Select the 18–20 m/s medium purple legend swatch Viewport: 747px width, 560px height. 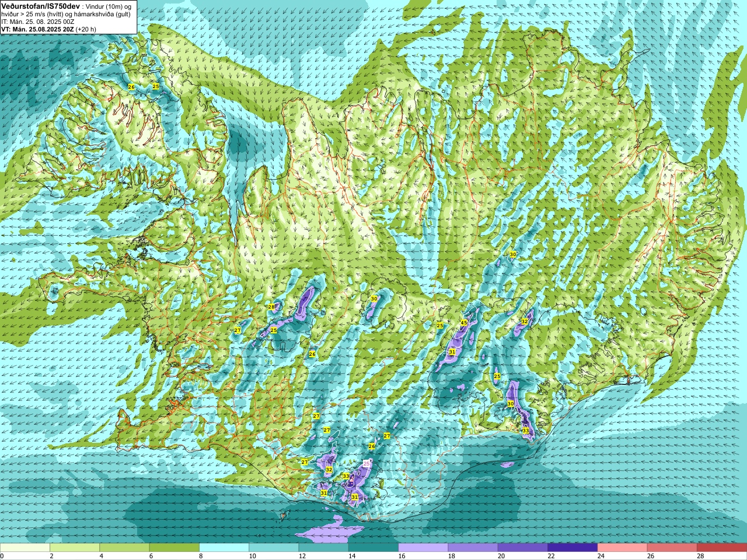click(473, 548)
